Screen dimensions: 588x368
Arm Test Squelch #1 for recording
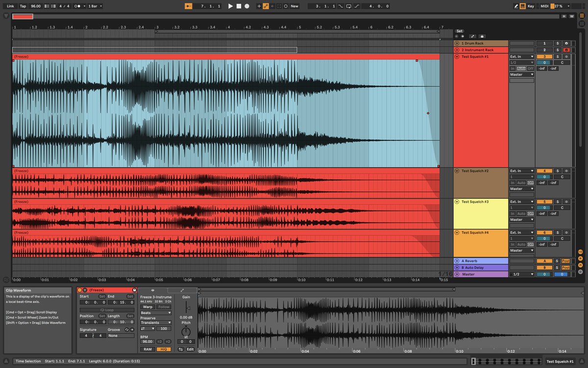(566, 57)
